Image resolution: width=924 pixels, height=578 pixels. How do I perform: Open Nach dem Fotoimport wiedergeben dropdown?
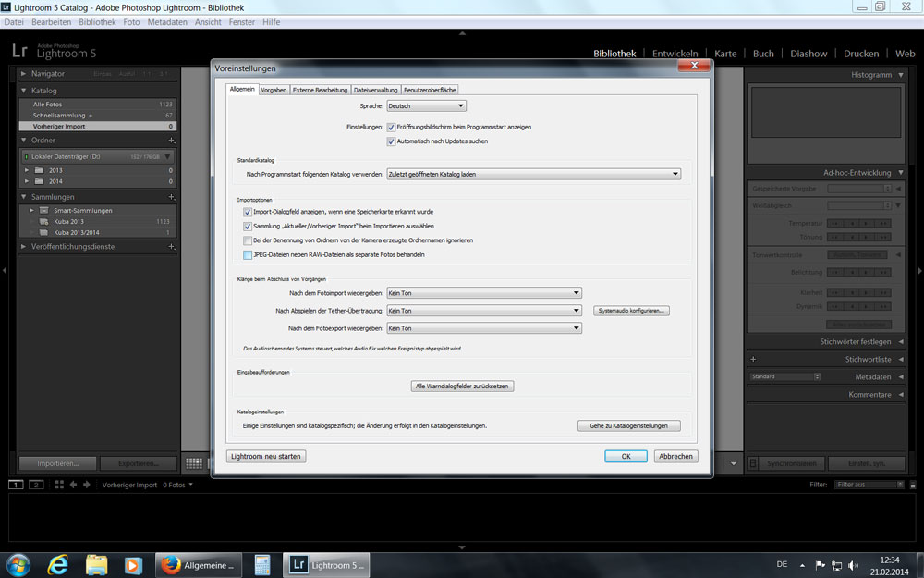(x=484, y=293)
